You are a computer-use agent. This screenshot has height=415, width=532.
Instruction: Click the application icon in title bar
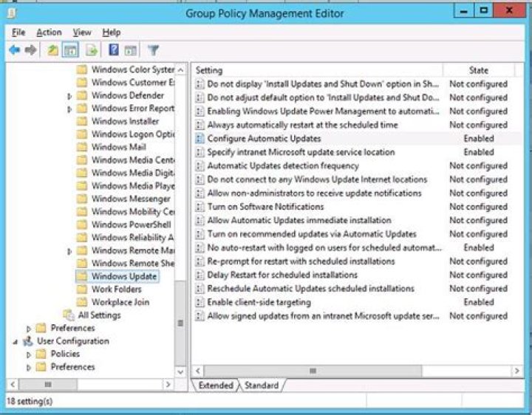coord(12,13)
